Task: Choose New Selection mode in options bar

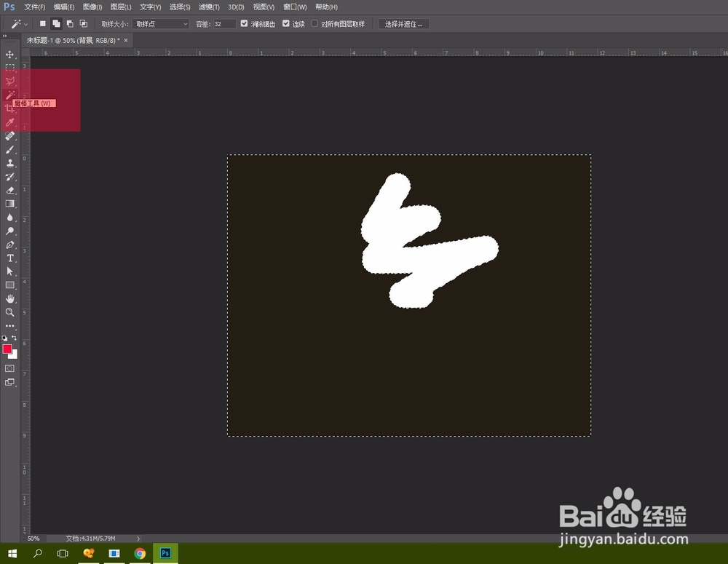Action: (43, 24)
